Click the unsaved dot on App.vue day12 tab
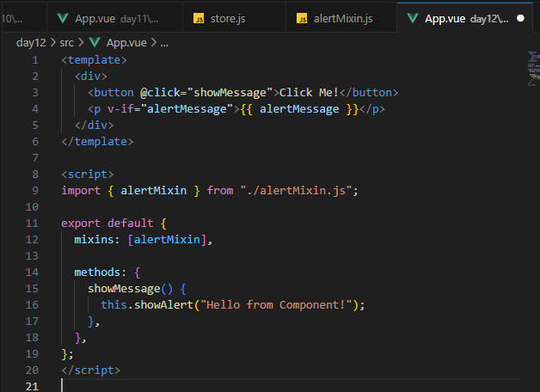 pos(520,18)
